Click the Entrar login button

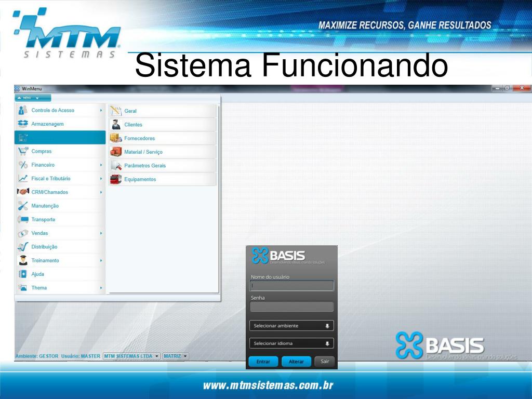click(x=263, y=362)
